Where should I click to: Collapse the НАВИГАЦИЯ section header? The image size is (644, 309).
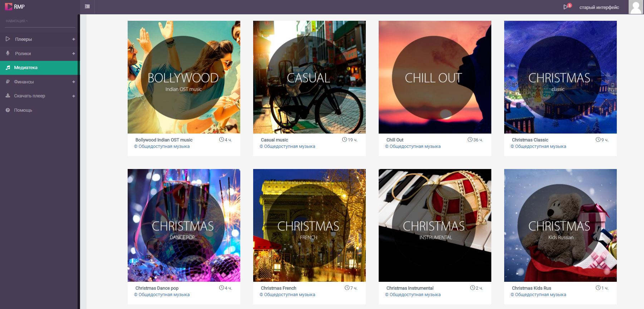tap(17, 21)
